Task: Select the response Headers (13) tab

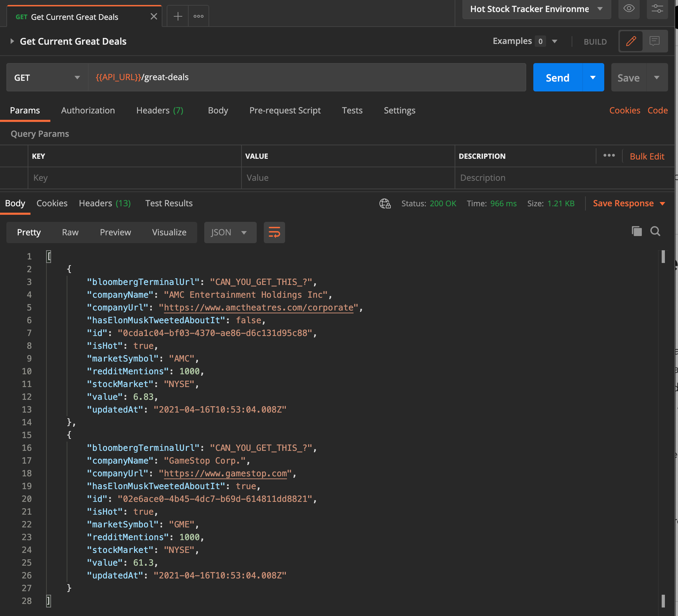Action: click(105, 203)
